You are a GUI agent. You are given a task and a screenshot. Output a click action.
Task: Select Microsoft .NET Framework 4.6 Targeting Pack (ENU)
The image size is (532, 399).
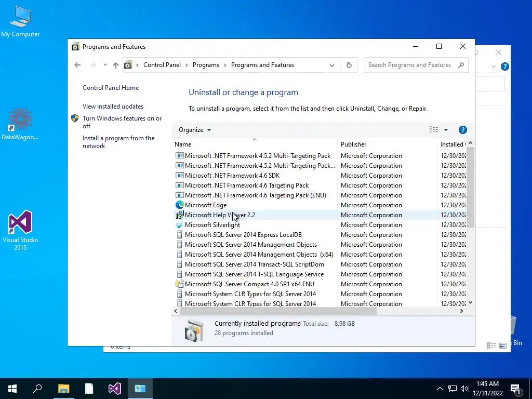click(255, 195)
